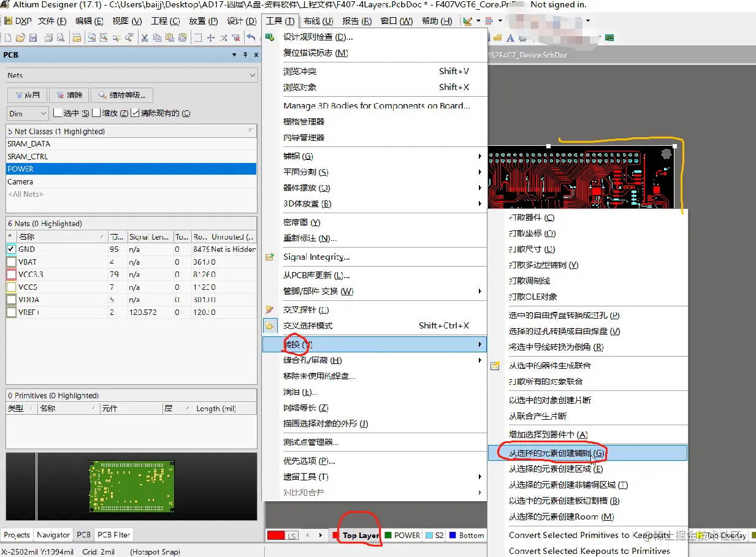Click the green POWER layer color swatch
This screenshot has width=756, height=557.
pyautogui.click(x=388, y=536)
